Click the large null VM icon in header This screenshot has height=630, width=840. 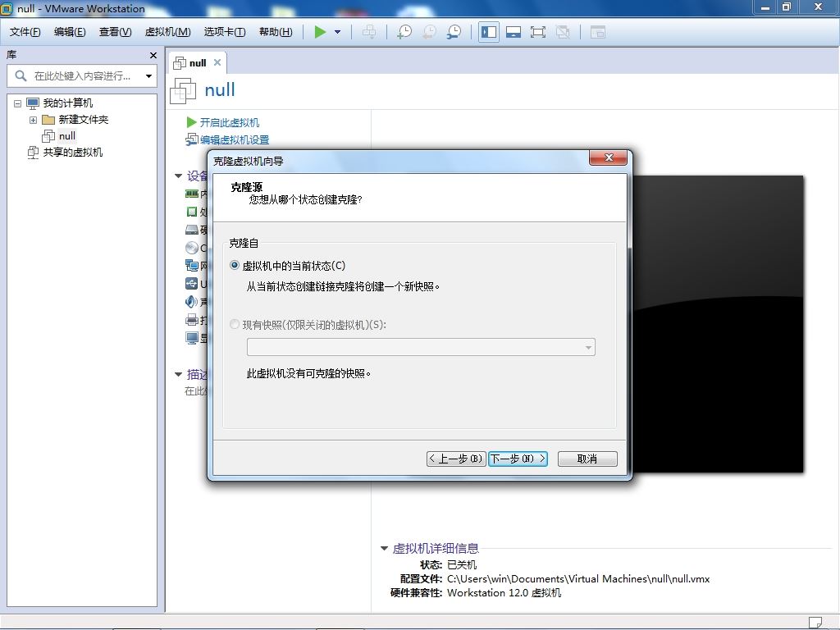(183, 90)
